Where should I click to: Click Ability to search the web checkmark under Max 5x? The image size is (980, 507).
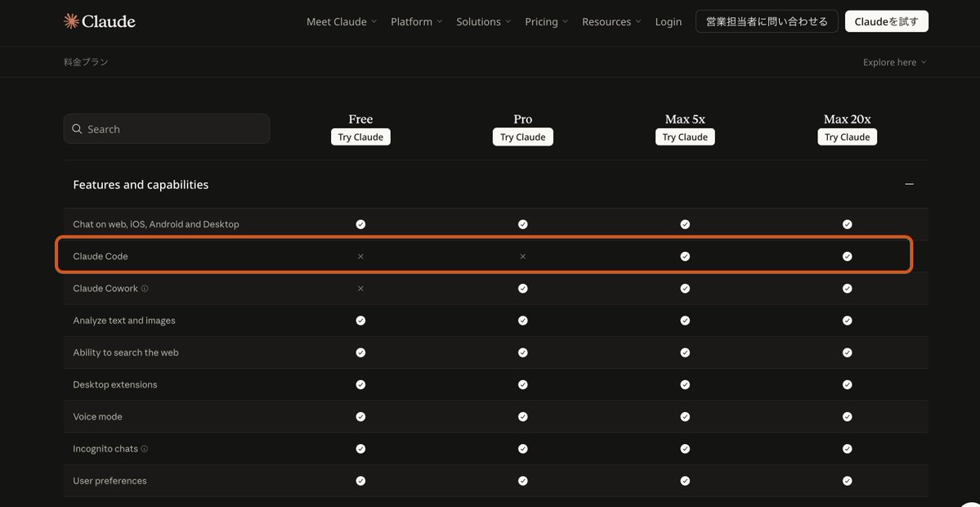pyautogui.click(x=685, y=352)
